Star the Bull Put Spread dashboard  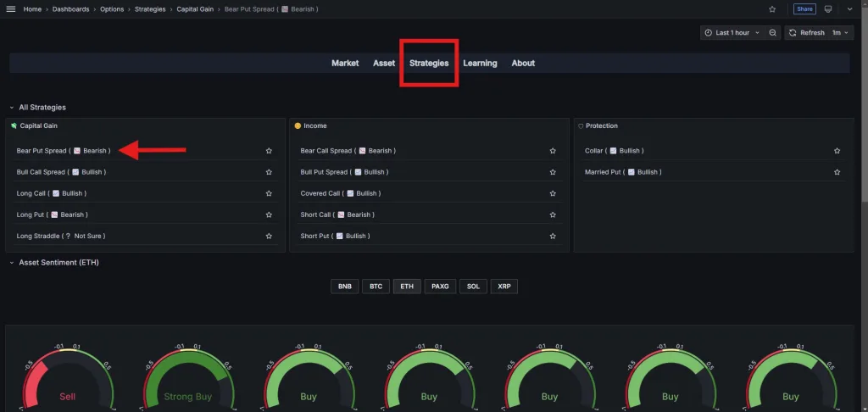click(x=553, y=172)
